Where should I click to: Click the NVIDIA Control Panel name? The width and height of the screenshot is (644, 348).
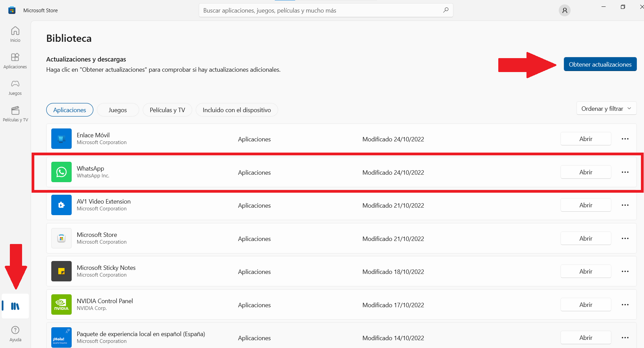pos(105,301)
